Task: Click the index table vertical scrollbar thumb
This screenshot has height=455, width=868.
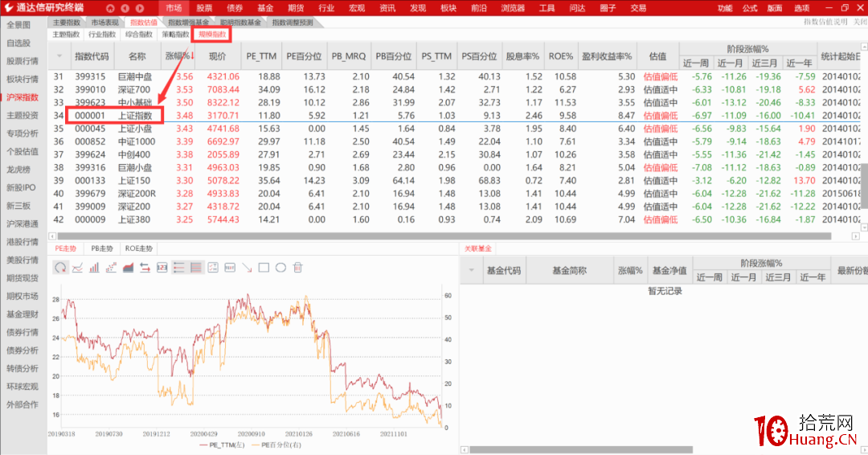Action: (864, 186)
